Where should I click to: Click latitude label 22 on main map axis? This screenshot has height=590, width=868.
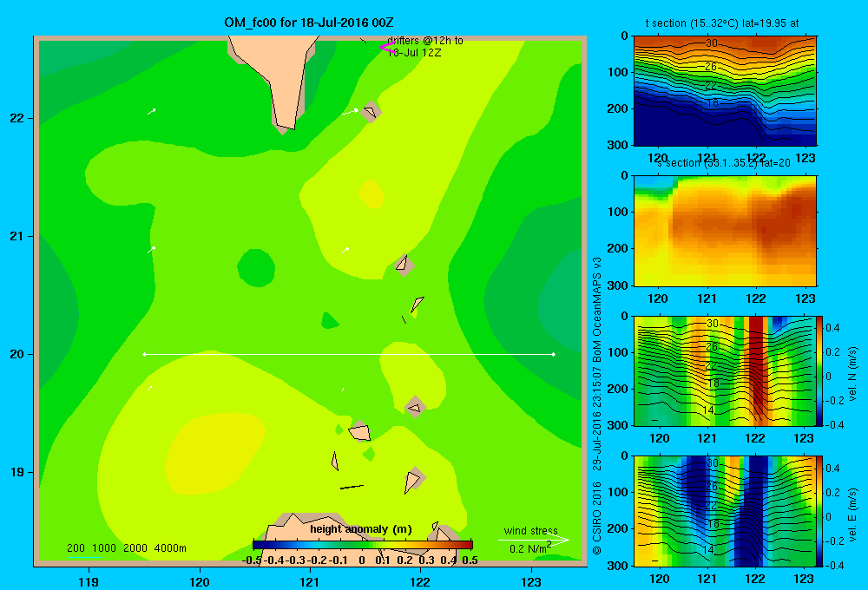tap(17, 119)
